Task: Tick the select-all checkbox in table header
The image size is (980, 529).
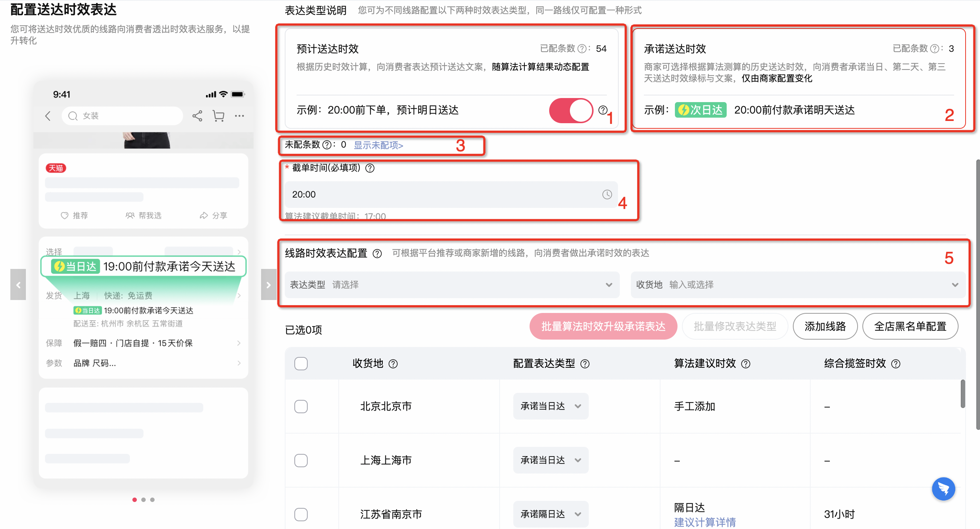Action: (301, 364)
